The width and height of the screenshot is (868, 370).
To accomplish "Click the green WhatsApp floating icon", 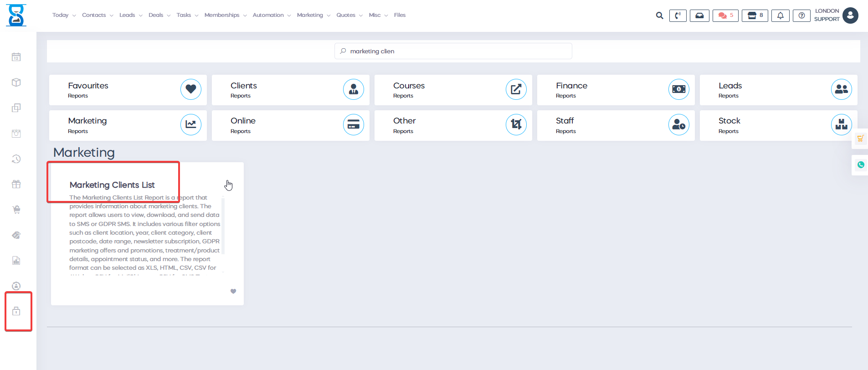I will [x=860, y=165].
